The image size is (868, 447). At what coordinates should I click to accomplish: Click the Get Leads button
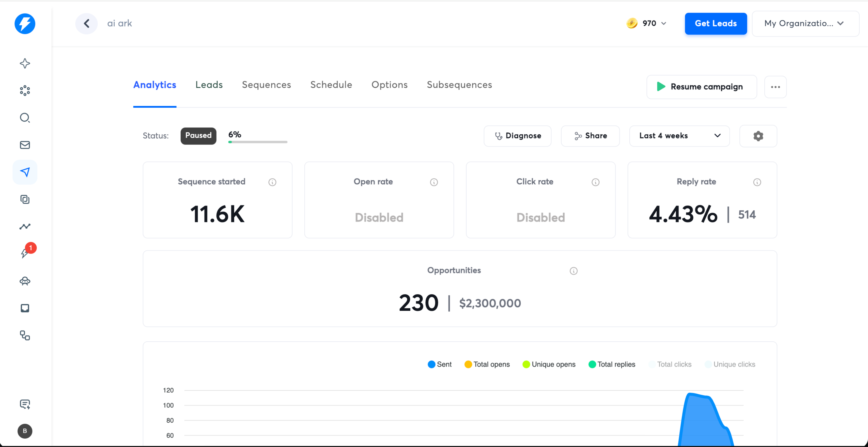coord(716,23)
